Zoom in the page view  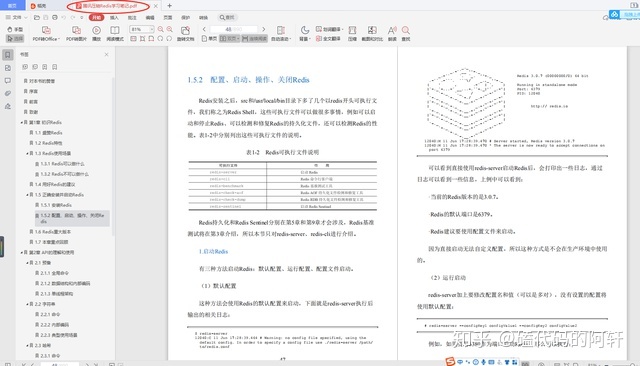(169, 29)
